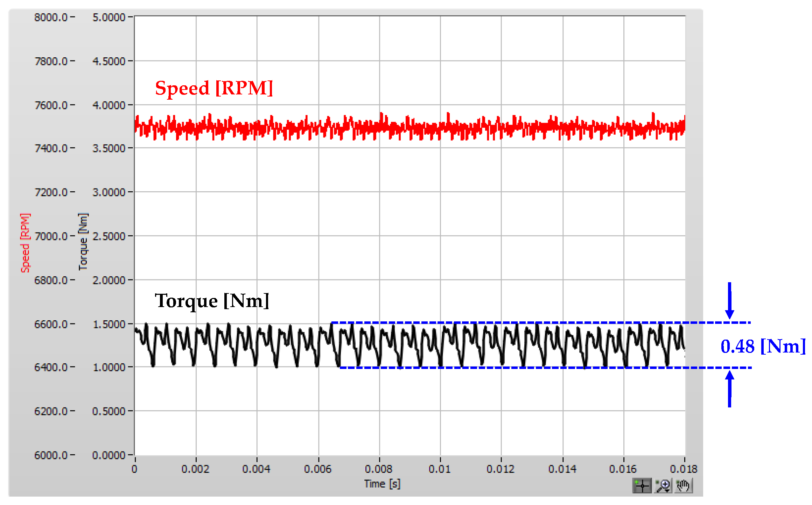Click the vertical Torque [Nm] axis title
Screen dimensions: 812x505
click(x=83, y=241)
